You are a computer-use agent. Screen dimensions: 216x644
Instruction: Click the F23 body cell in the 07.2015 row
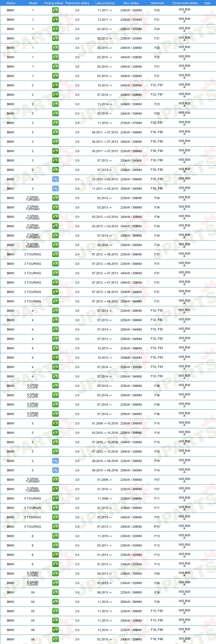[157, 114]
